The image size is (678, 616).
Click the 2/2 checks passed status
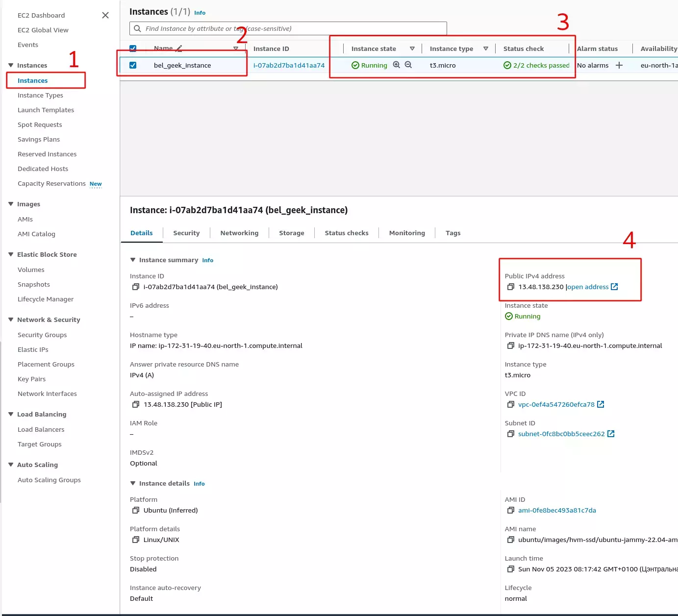click(537, 65)
